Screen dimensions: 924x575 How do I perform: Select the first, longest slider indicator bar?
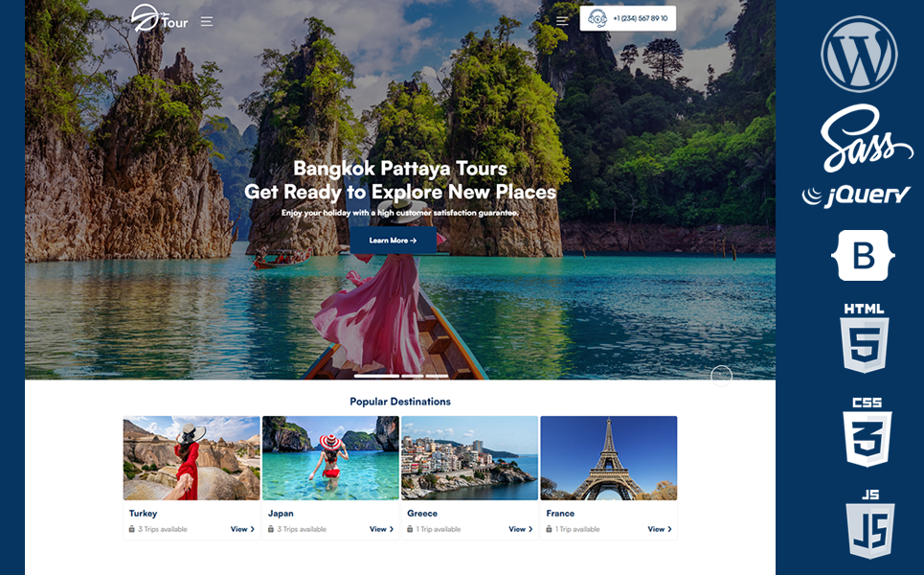point(376,376)
